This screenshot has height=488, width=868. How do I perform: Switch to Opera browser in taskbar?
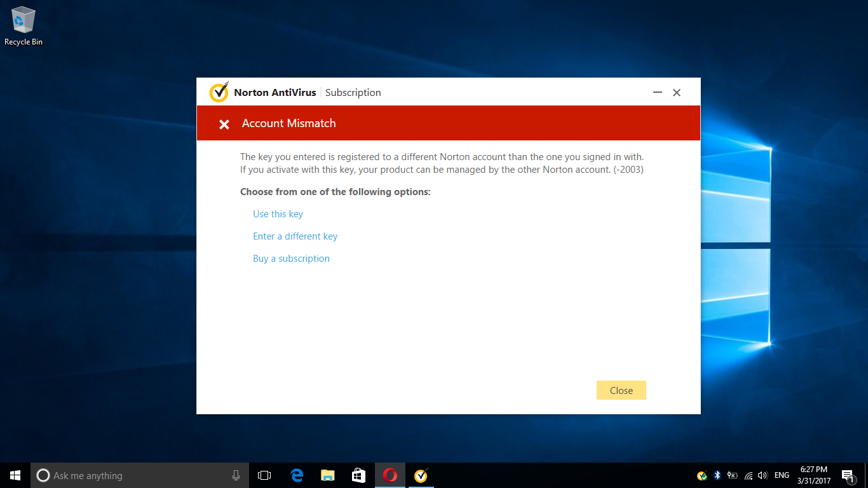(x=390, y=475)
